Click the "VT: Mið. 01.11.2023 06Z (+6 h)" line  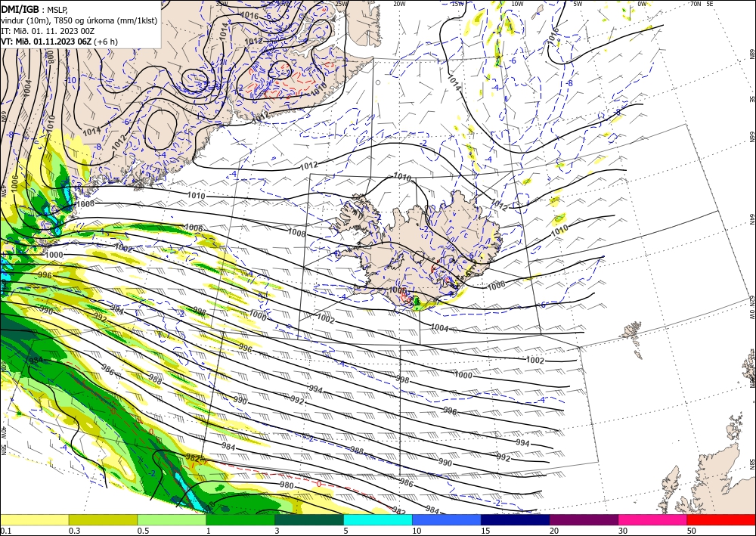click(x=59, y=42)
